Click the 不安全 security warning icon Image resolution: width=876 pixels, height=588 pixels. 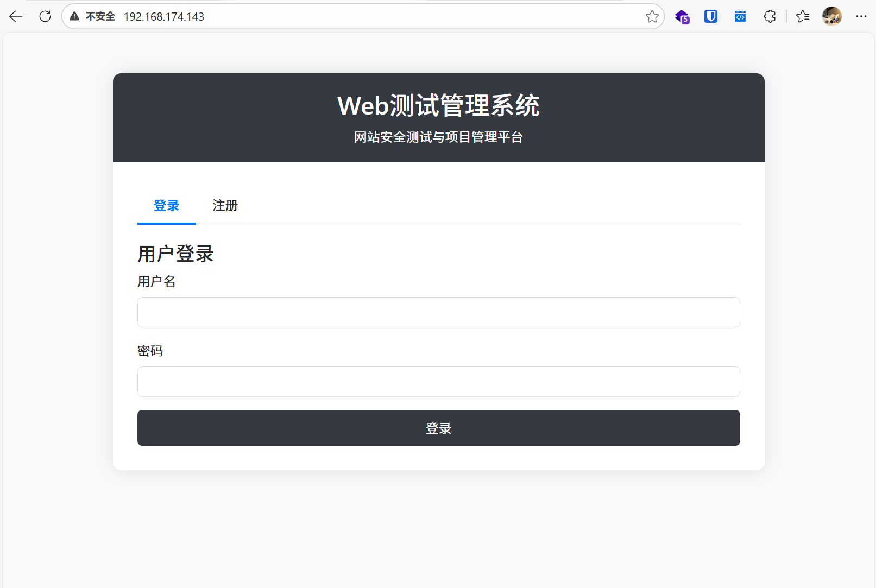[74, 16]
